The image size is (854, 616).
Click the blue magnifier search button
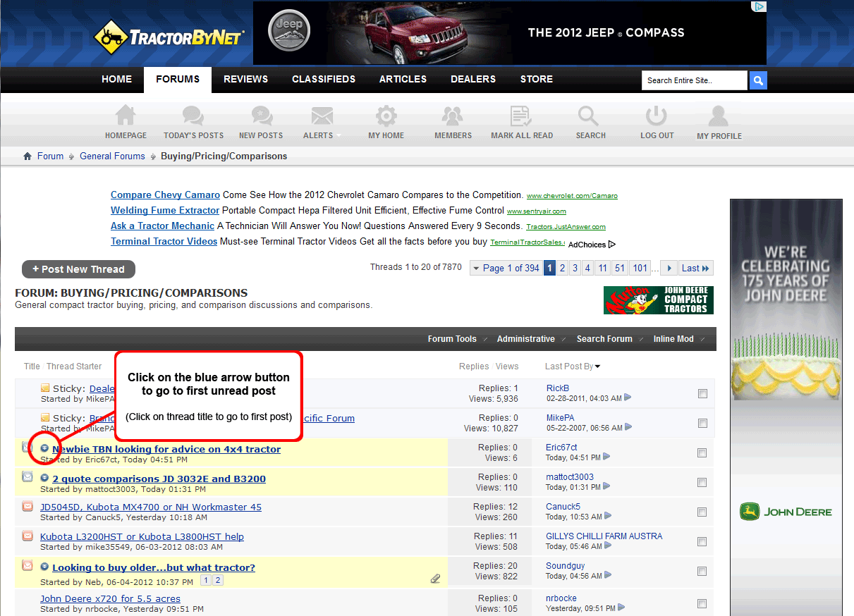tap(758, 80)
